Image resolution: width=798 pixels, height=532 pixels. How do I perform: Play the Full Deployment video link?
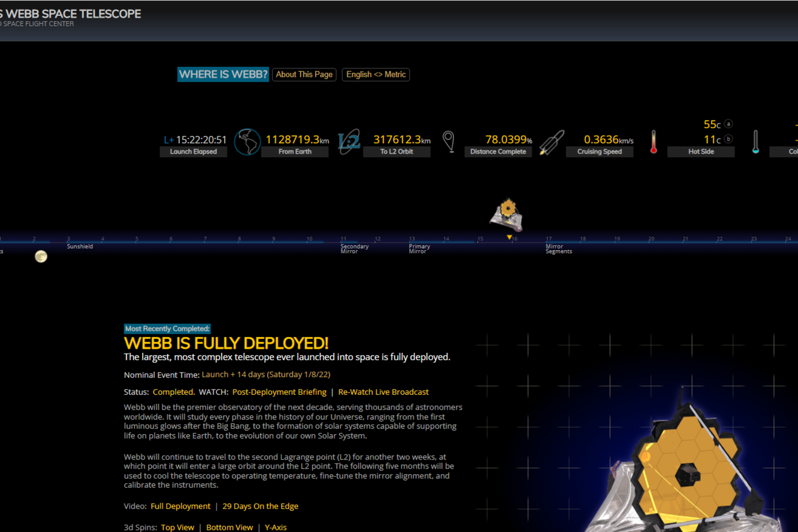point(180,506)
